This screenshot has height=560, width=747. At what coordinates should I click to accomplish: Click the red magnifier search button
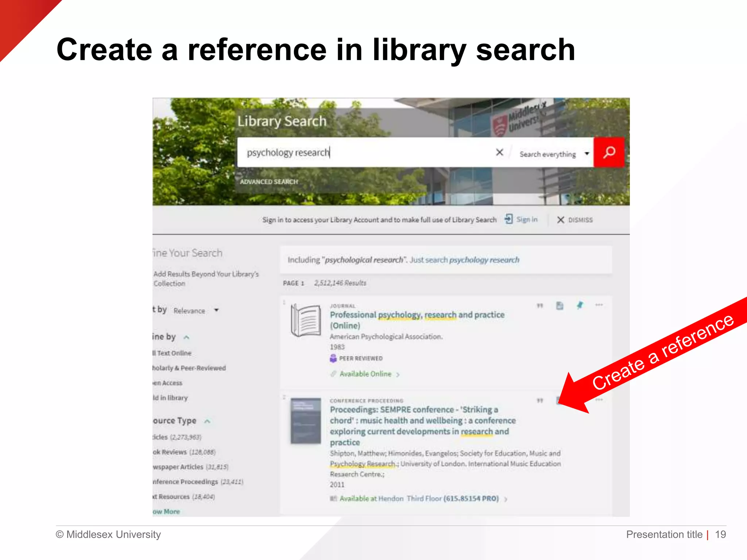pos(609,152)
